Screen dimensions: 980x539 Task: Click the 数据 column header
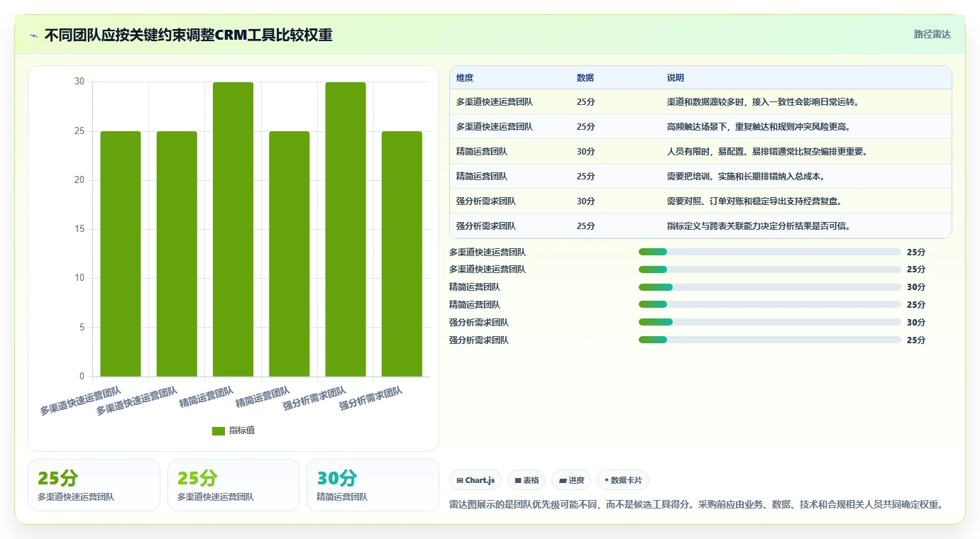[x=585, y=78]
